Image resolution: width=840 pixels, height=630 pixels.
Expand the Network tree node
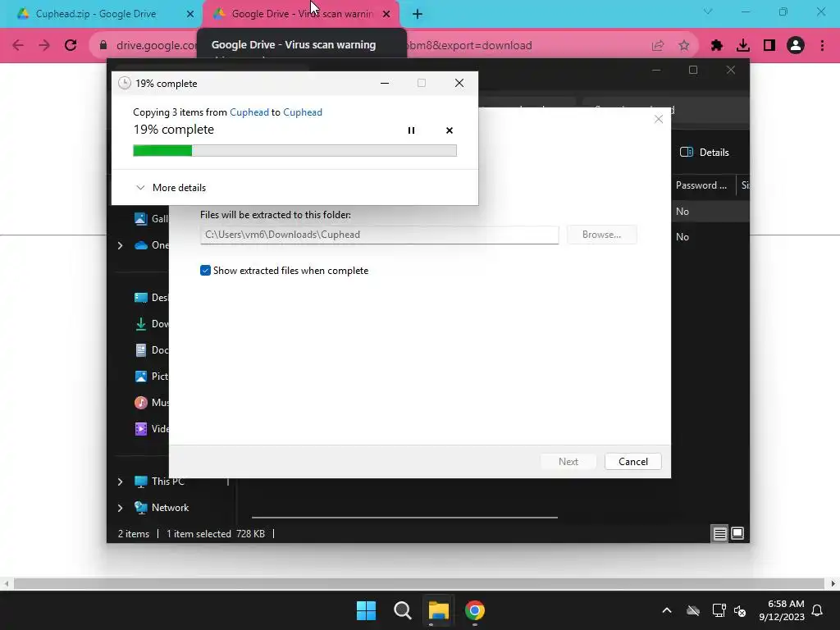pyautogui.click(x=120, y=508)
